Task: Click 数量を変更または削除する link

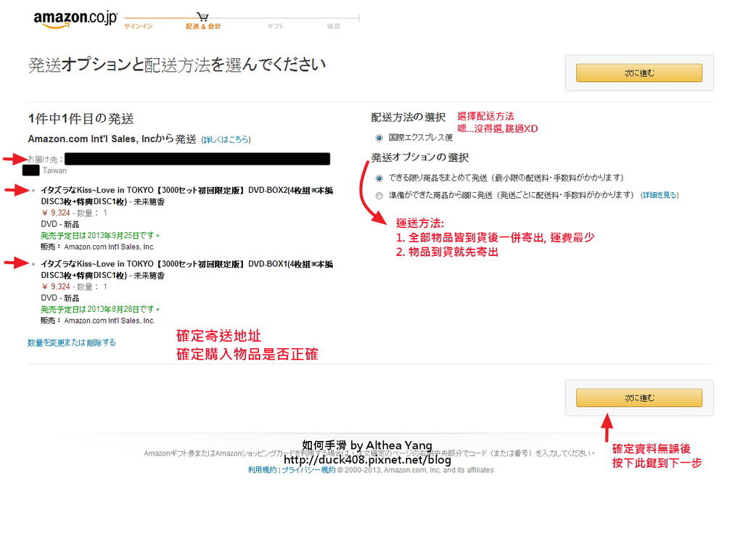Action: click(x=72, y=342)
